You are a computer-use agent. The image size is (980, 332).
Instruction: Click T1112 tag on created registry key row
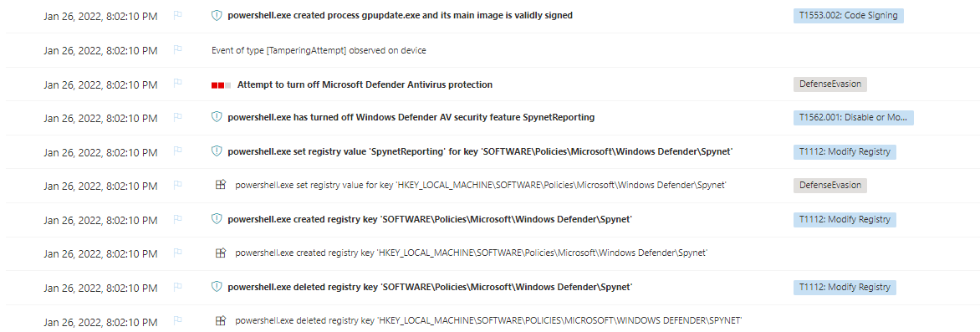click(x=845, y=219)
